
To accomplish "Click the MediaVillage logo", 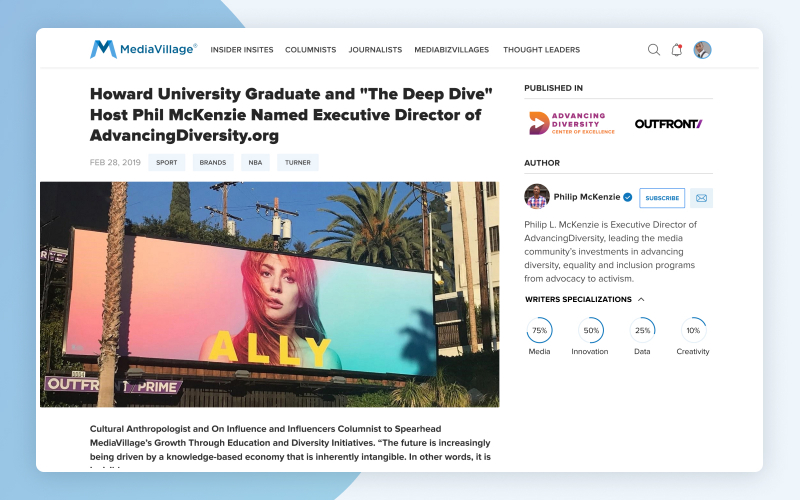I will (143, 49).
